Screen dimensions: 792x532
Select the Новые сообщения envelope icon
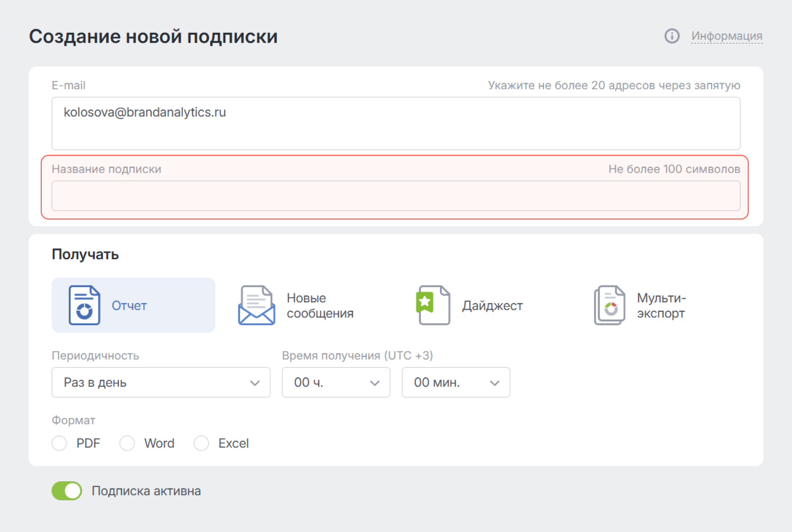tap(257, 305)
